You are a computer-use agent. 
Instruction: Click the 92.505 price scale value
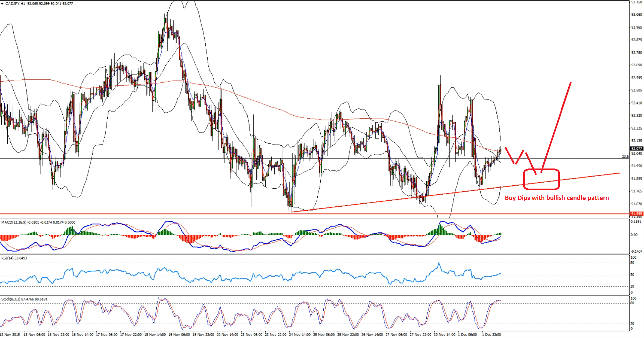point(636,90)
